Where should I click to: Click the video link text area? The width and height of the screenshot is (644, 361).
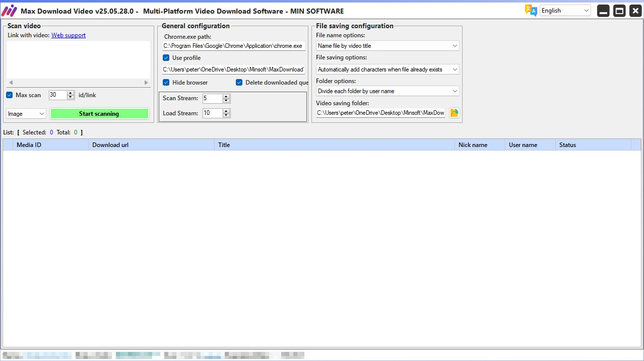coord(78,59)
